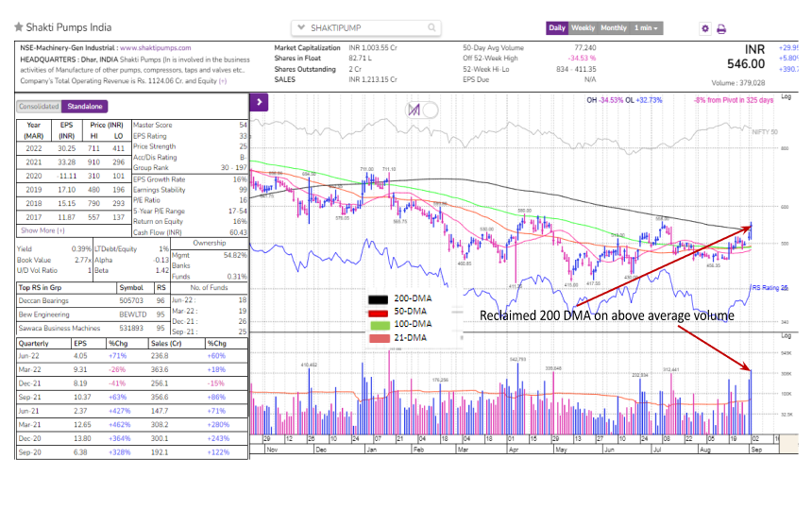Collapse the side panel with purple arrow
This screenshot has width=812, height=510.
click(259, 102)
